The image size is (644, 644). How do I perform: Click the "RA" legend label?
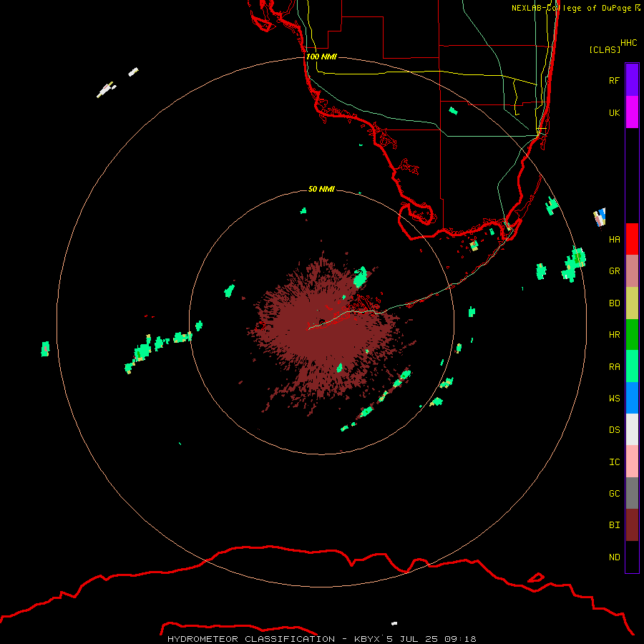pos(614,366)
